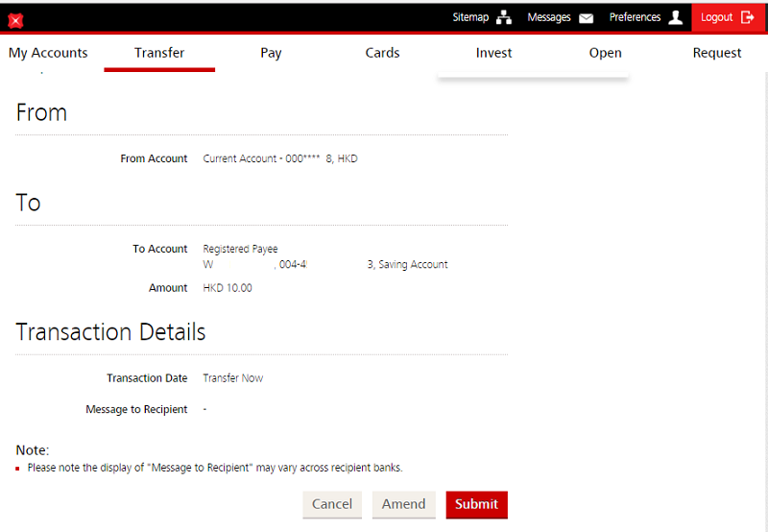768x532 pixels.
Task: Open the Messages envelope icon
Action: [x=586, y=18]
